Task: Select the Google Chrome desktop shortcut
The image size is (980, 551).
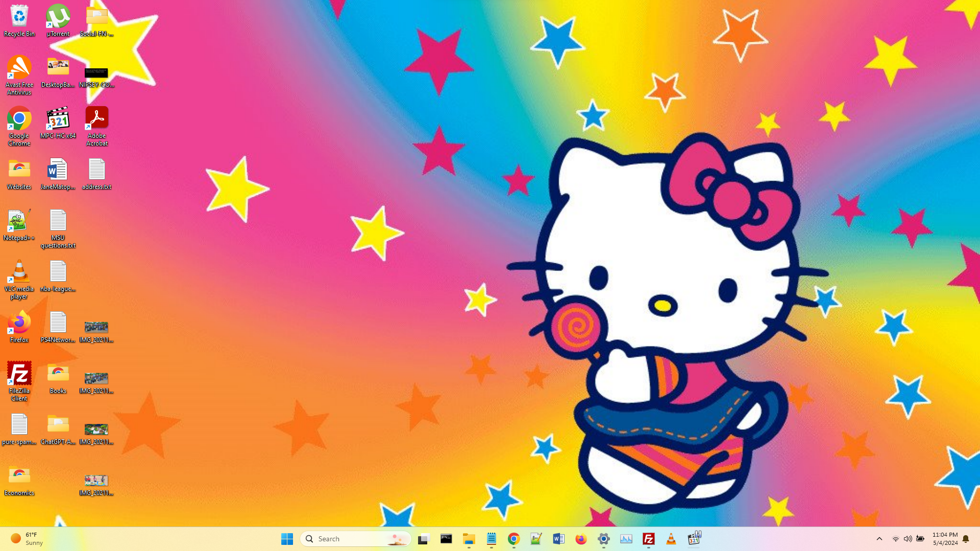Action: [x=19, y=127]
